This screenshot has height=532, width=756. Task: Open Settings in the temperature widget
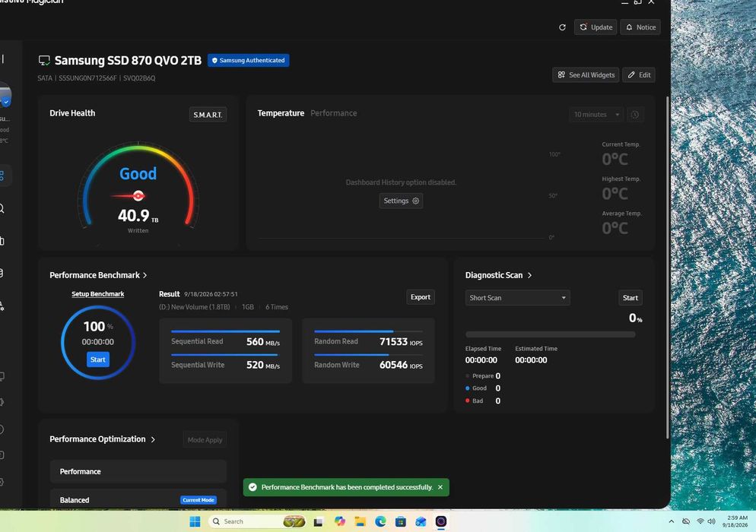(401, 201)
